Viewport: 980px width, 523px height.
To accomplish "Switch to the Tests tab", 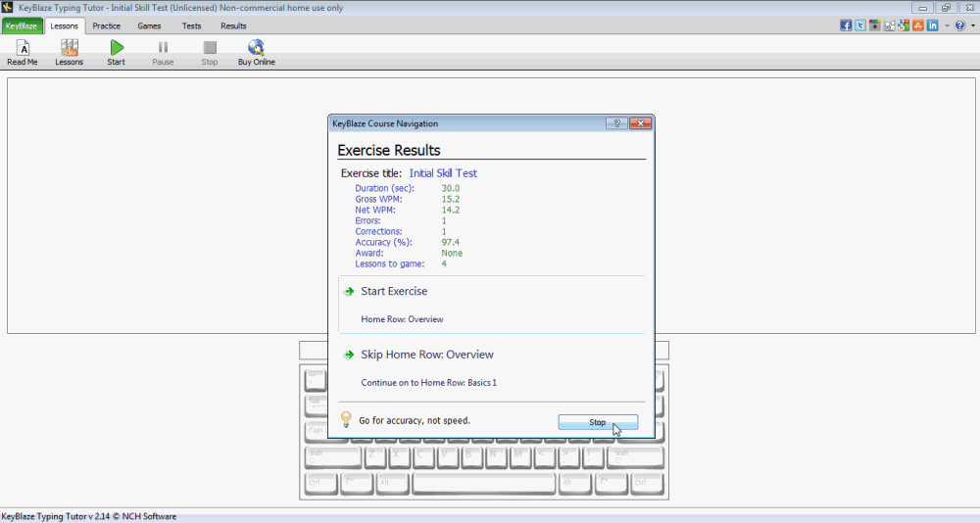I will click(x=191, y=26).
